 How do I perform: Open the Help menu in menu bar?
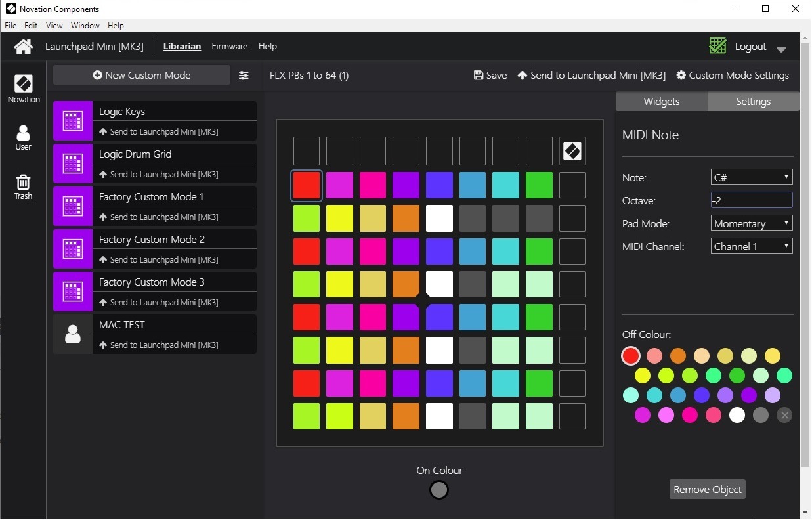click(116, 26)
